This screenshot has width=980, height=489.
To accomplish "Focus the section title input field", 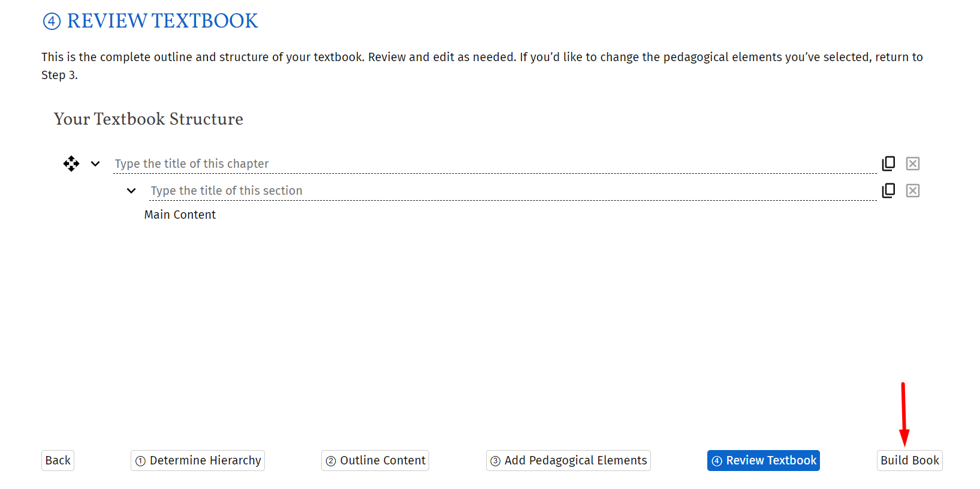I will coord(512,191).
